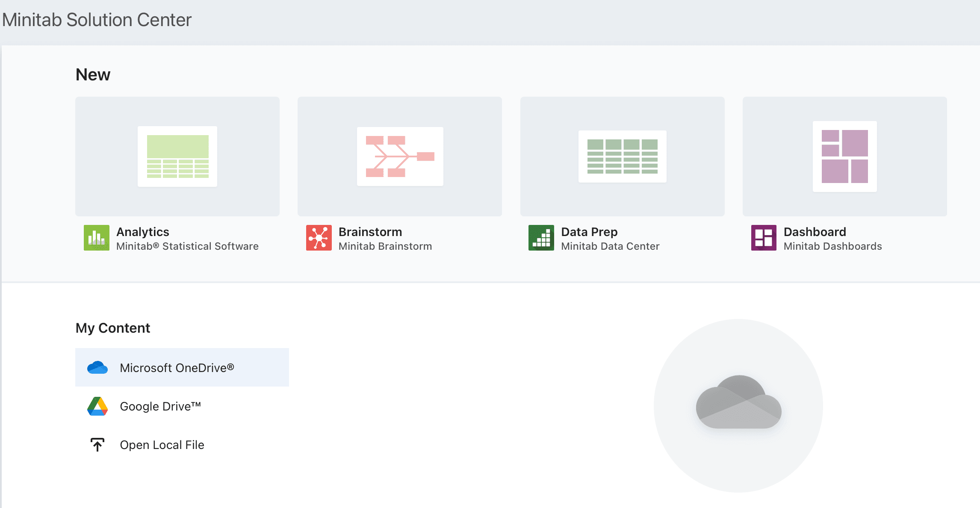Click the Minitab Solution Center title

97,20
